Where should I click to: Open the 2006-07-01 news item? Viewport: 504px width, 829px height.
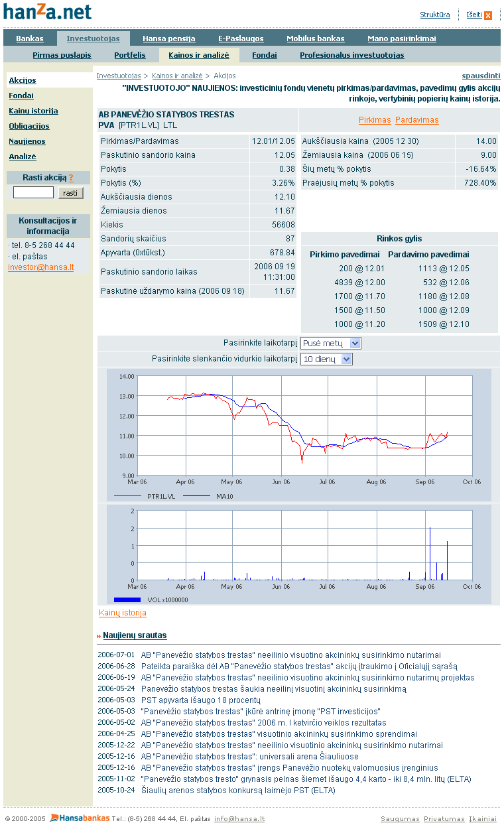point(291,655)
